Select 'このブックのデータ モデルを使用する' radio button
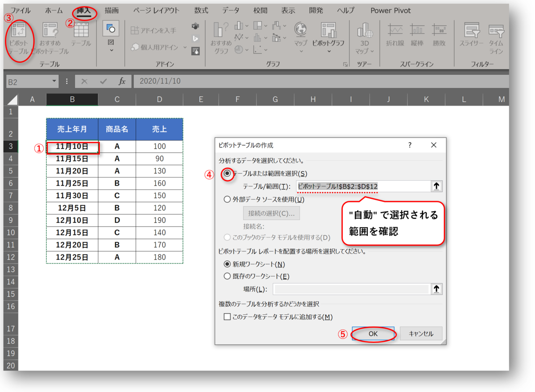 tap(227, 237)
